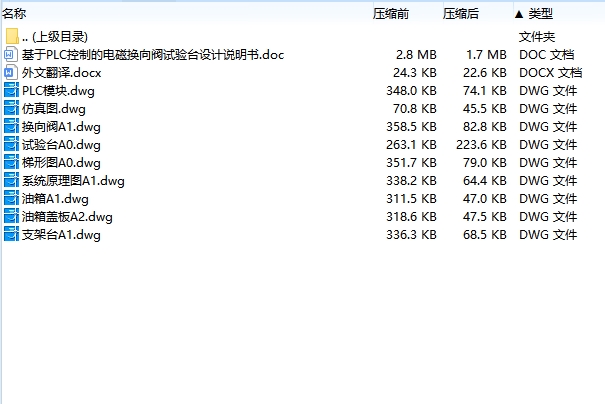Click the DWG icon beside 支架台A1.dwg
This screenshot has width=605, height=404.
[11, 235]
